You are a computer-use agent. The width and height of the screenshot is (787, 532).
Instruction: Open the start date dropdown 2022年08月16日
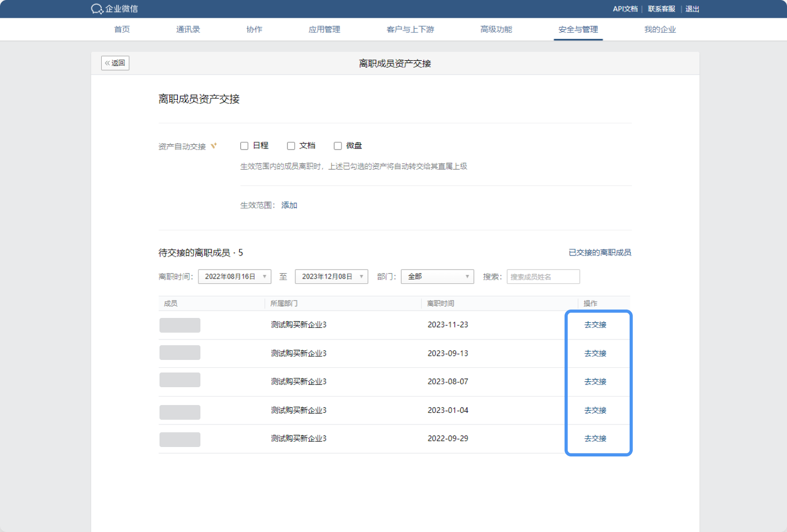point(235,276)
